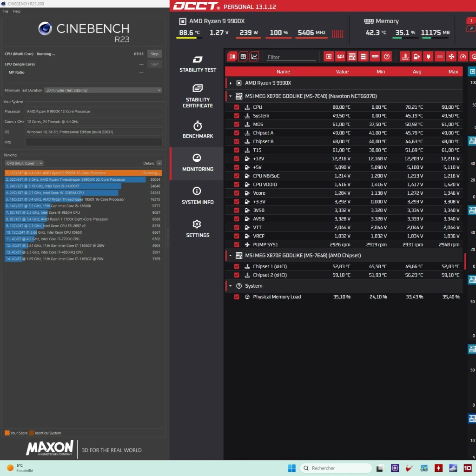
Task: Uncheck the System temperature sensor row
Action: tap(237, 116)
